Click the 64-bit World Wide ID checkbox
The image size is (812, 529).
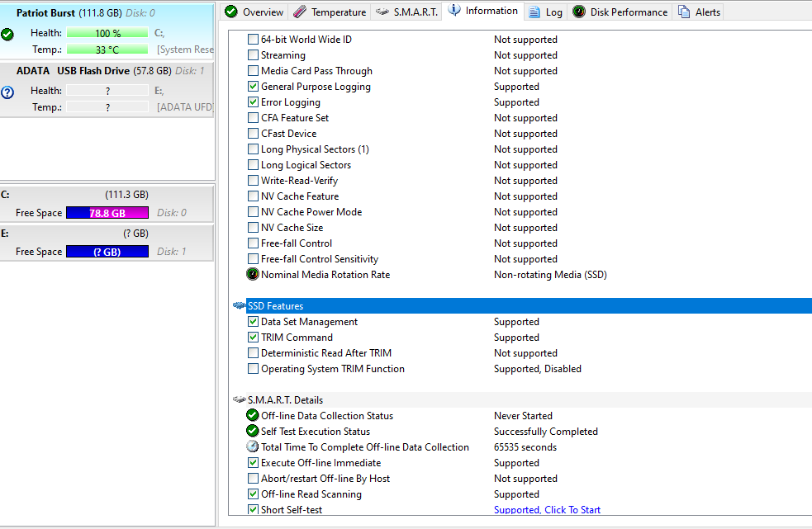[x=254, y=40]
